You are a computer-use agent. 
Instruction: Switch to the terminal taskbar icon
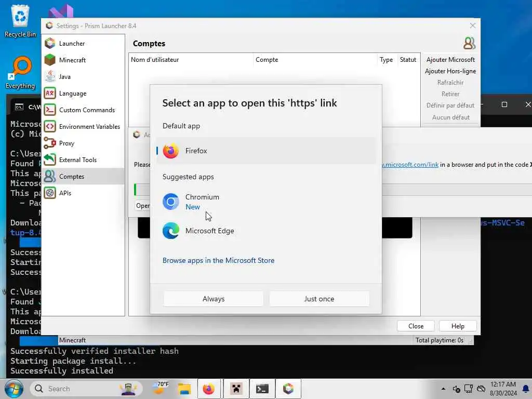[262, 389]
